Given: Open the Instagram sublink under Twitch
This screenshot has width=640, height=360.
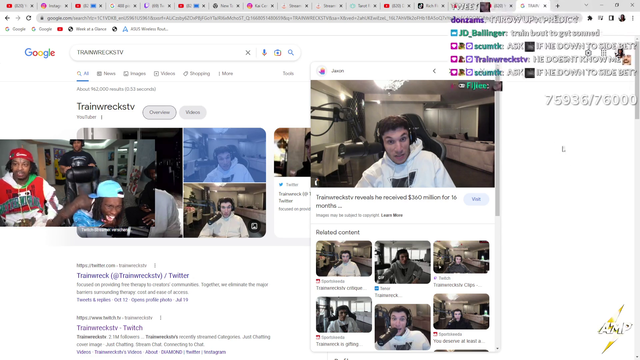Looking at the screenshot, I should point(215,352).
